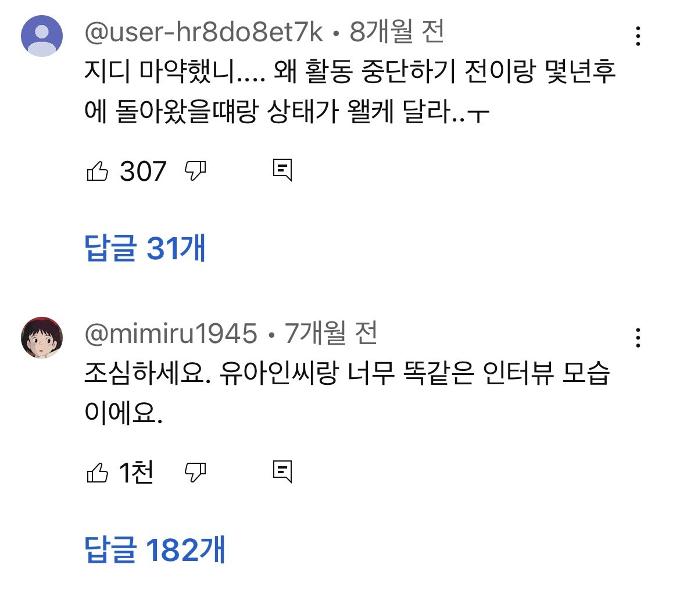Dislike the comment by @mimiru1945
The image size is (680, 597).
pos(196,472)
